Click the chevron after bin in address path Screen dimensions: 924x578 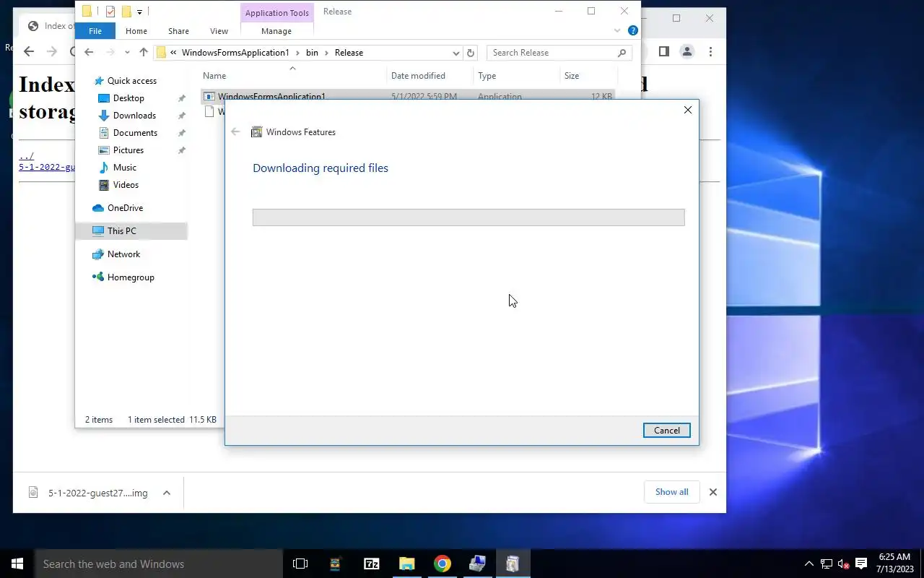[326, 53]
